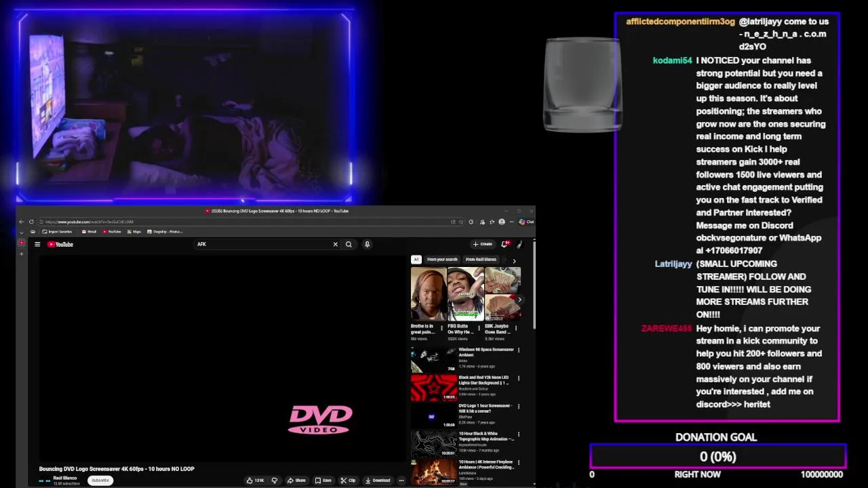Screen dimensions: 868x488
Task: Open the YouTube bookmark in favorites bar
Action: pyautogui.click(x=112, y=232)
